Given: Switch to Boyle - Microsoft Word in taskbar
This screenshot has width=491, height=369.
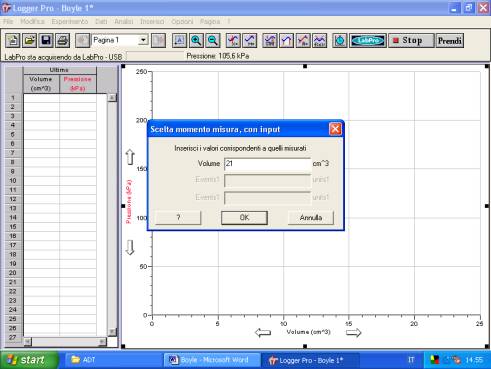Looking at the screenshot, I should click(x=211, y=360).
